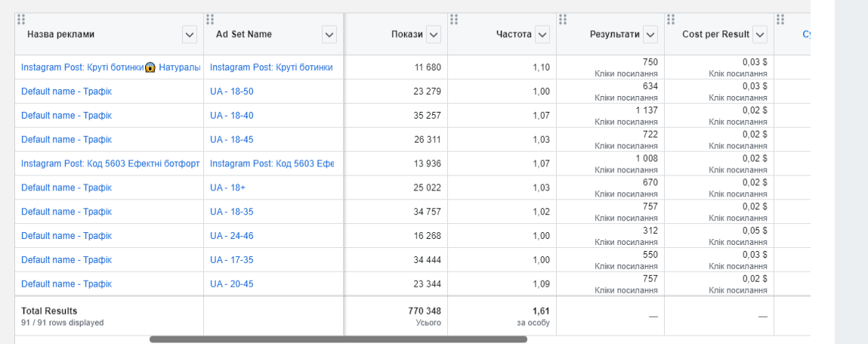Image resolution: width=868 pixels, height=344 pixels.
Task: Open Default name - Трафік in UA - 20-45 row
Action: coord(66,284)
